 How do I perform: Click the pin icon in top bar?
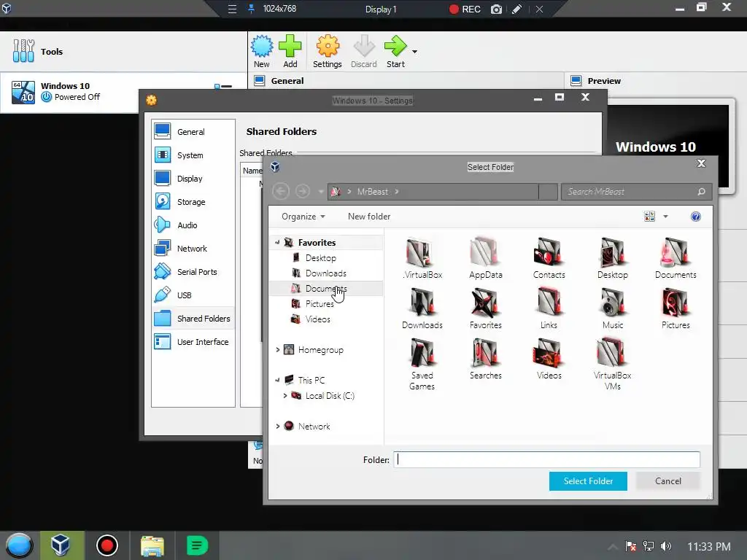[251, 9]
